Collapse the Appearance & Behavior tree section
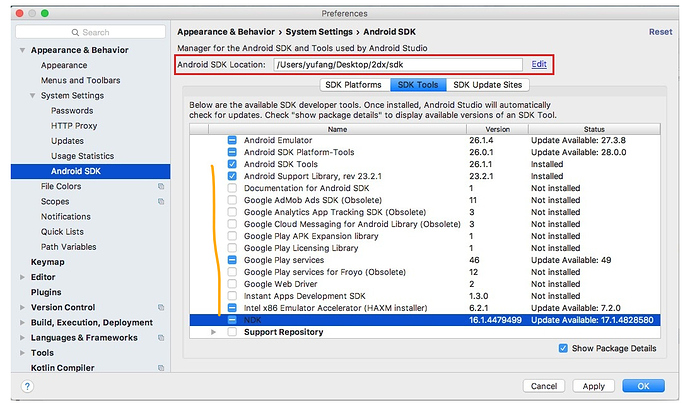 [22, 50]
